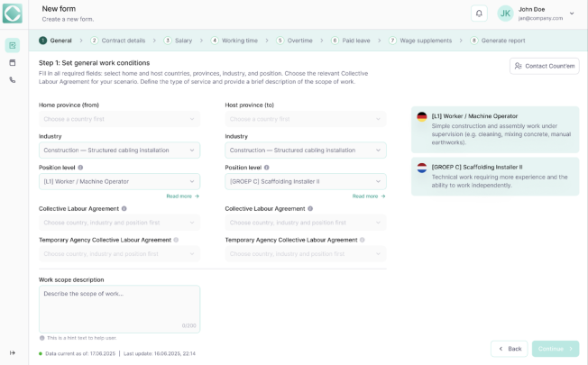Click the phone icon in sidebar
Viewport: 588px width, 365px height.
[x=13, y=79]
